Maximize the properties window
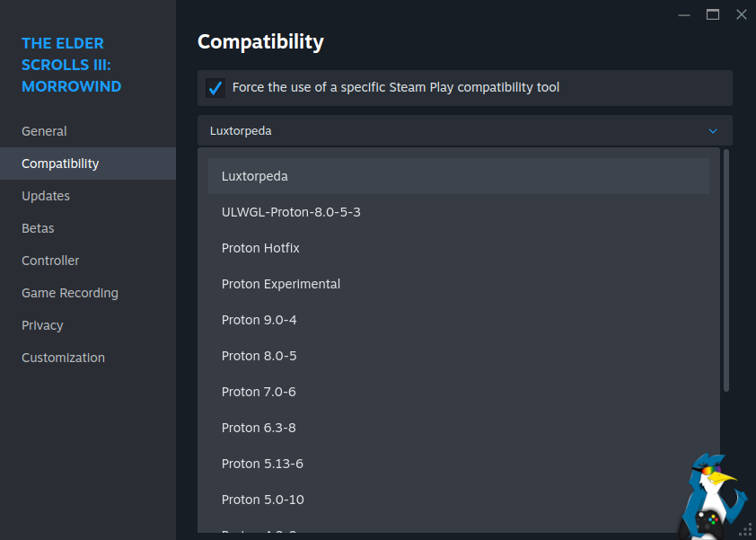This screenshot has width=756, height=540. click(713, 14)
